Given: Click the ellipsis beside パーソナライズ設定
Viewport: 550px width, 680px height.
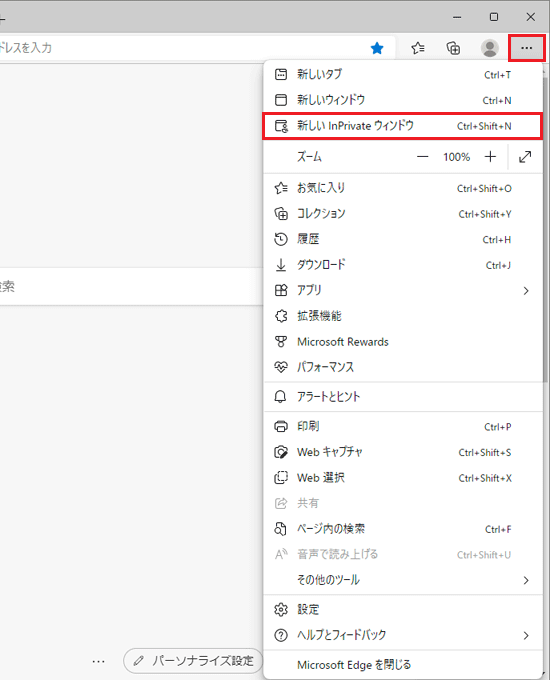Looking at the screenshot, I should tap(98, 661).
